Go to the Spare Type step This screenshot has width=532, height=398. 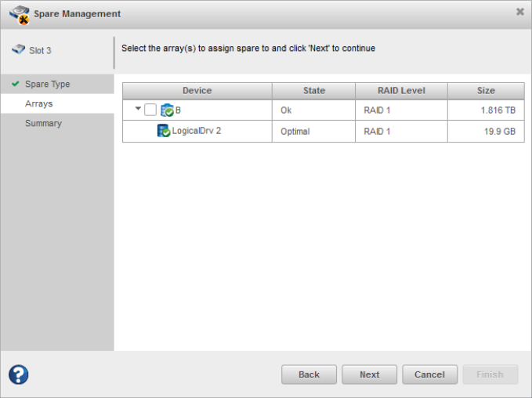click(x=48, y=84)
